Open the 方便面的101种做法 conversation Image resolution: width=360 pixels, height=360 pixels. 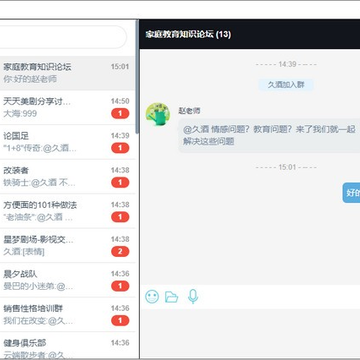click(x=67, y=211)
